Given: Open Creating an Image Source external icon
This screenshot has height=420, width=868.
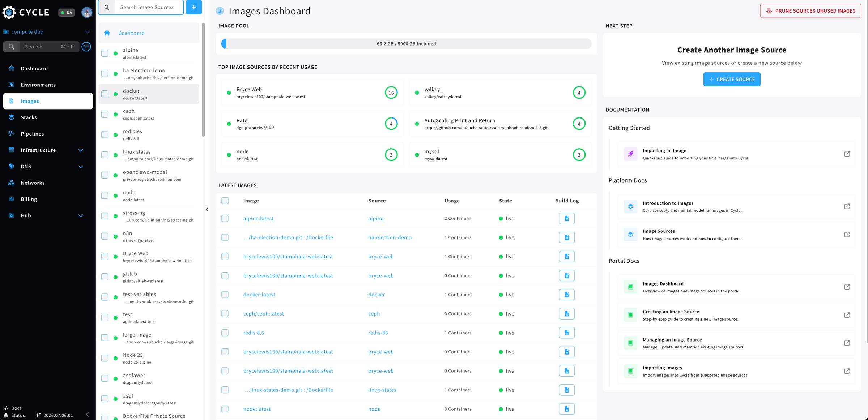Looking at the screenshot, I should [x=847, y=315].
